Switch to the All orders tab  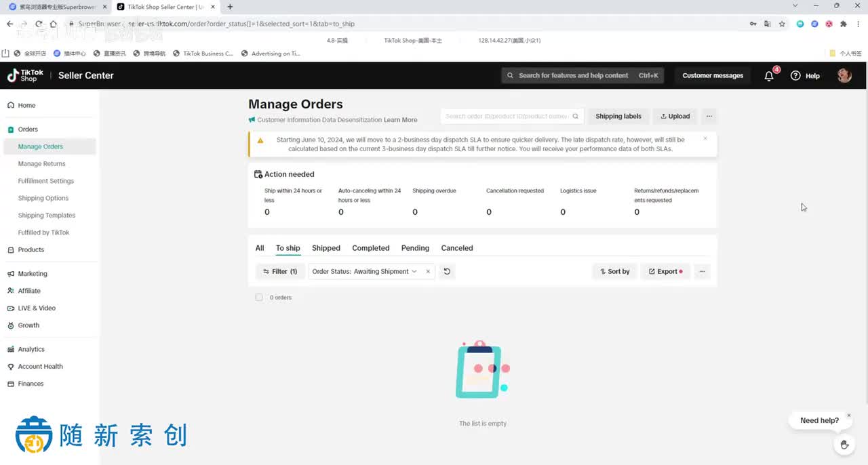pos(260,248)
